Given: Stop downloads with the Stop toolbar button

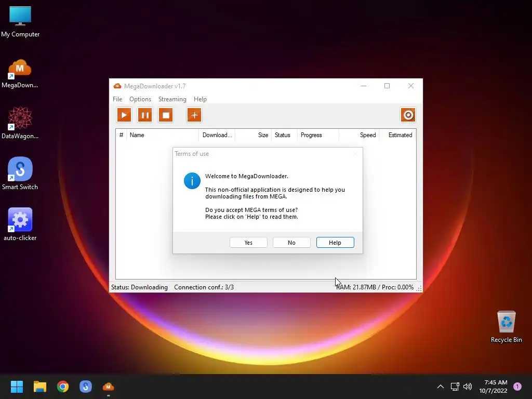Looking at the screenshot, I should coord(166,115).
